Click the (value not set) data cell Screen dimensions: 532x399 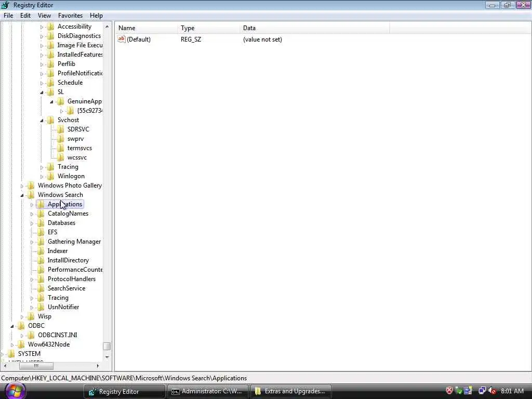(x=262, y=39)
